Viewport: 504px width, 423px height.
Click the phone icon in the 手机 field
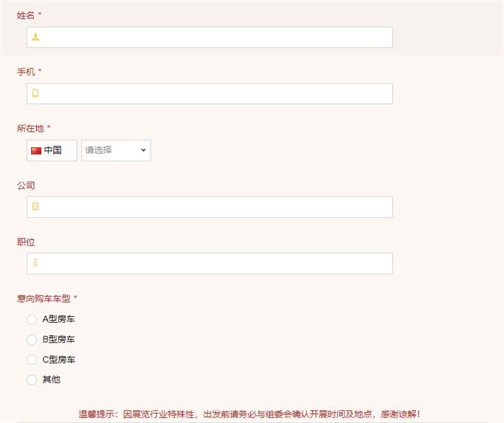tap(35, 93)
